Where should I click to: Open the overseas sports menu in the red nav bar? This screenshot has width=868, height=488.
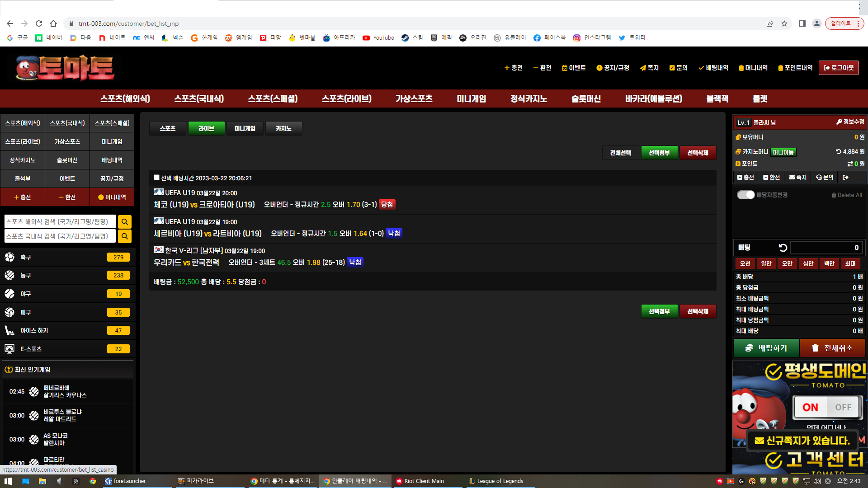click(125, 99)
